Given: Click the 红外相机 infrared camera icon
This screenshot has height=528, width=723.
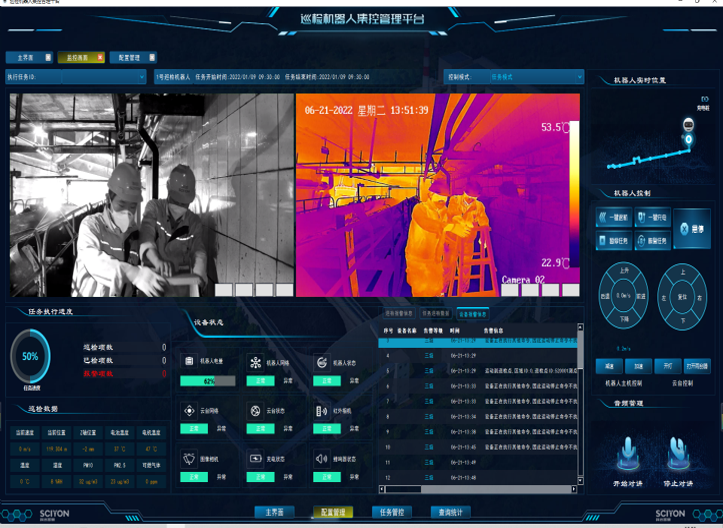Looking at the screenshot, I should click(x=322, y=410).
